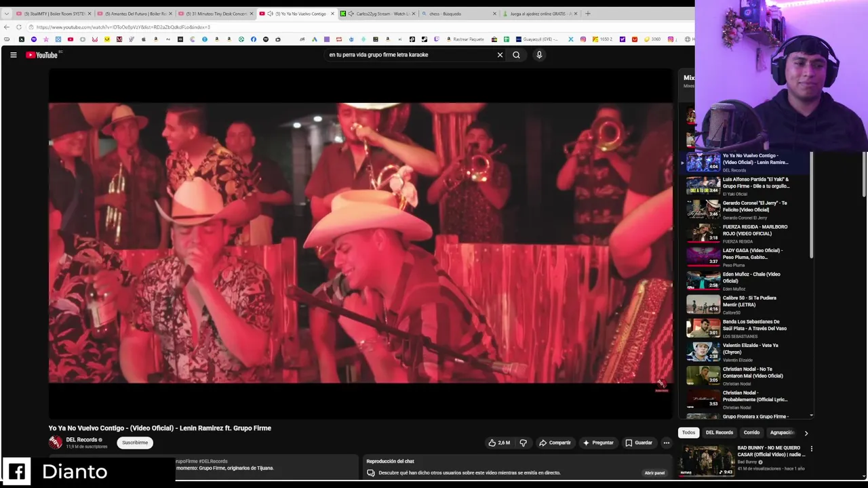
Task: Run search with the magnifier button
Action: click(517, 55)
